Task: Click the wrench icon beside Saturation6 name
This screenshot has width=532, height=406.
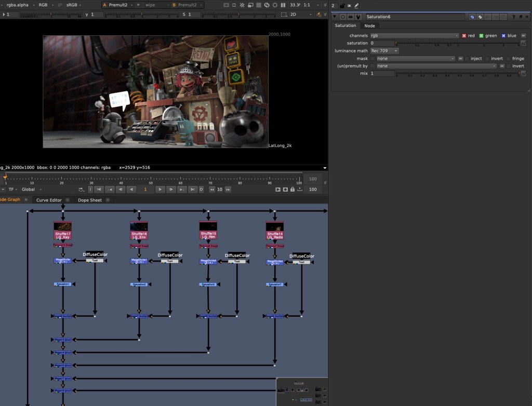Action: click(x=358, y=17)
